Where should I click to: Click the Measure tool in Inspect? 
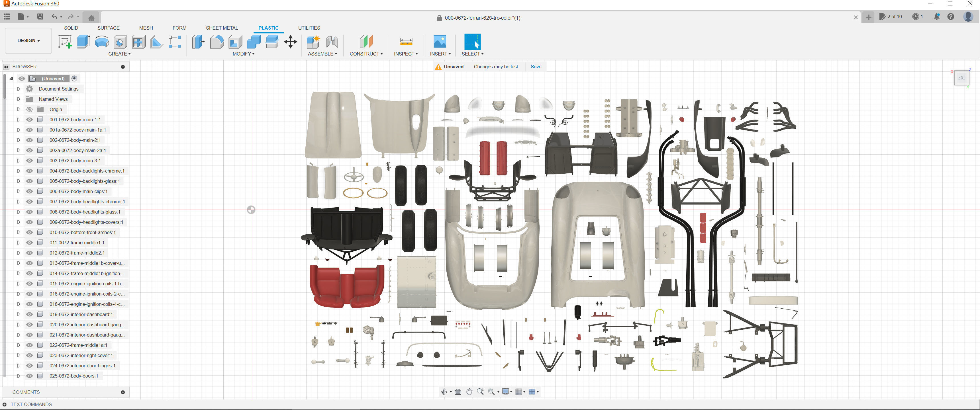pos(406,42)
